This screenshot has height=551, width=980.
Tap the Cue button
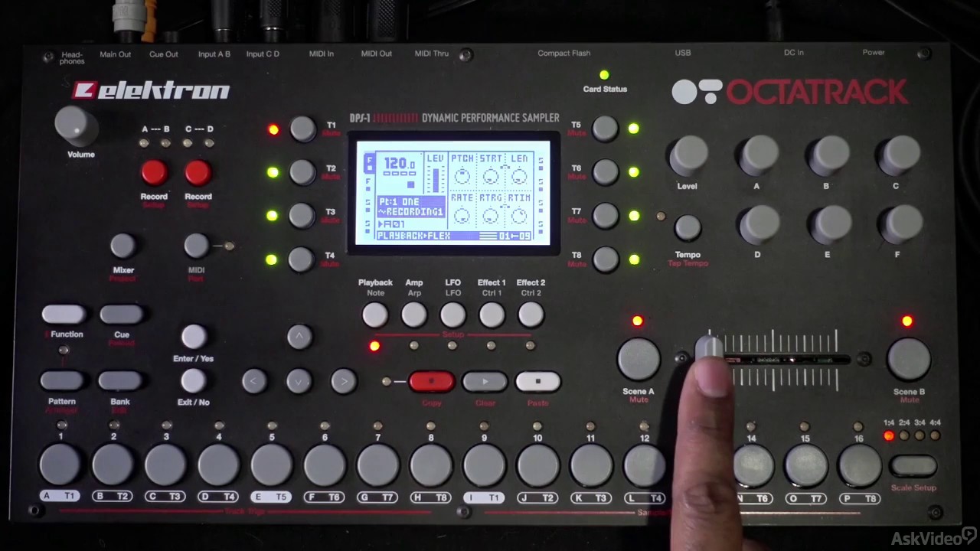121,315
